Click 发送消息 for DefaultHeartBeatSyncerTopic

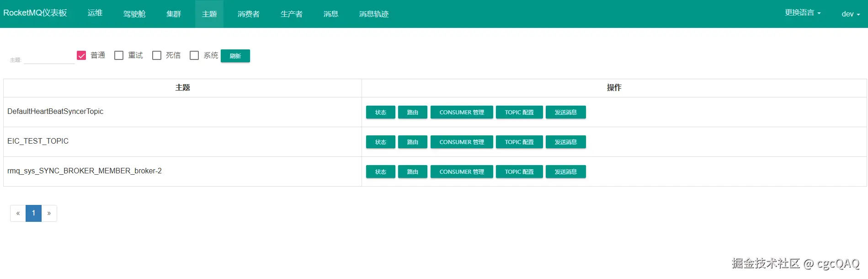point(566,112)
